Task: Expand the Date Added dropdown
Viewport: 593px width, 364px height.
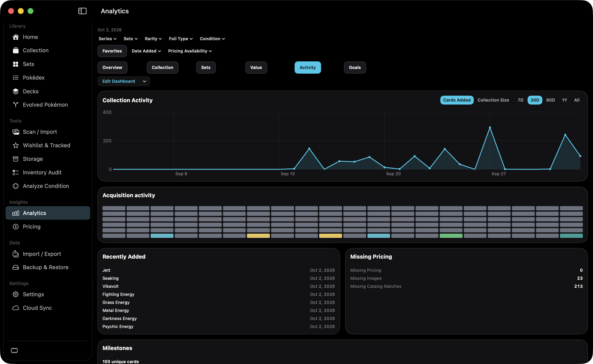Action: point(146,51)
